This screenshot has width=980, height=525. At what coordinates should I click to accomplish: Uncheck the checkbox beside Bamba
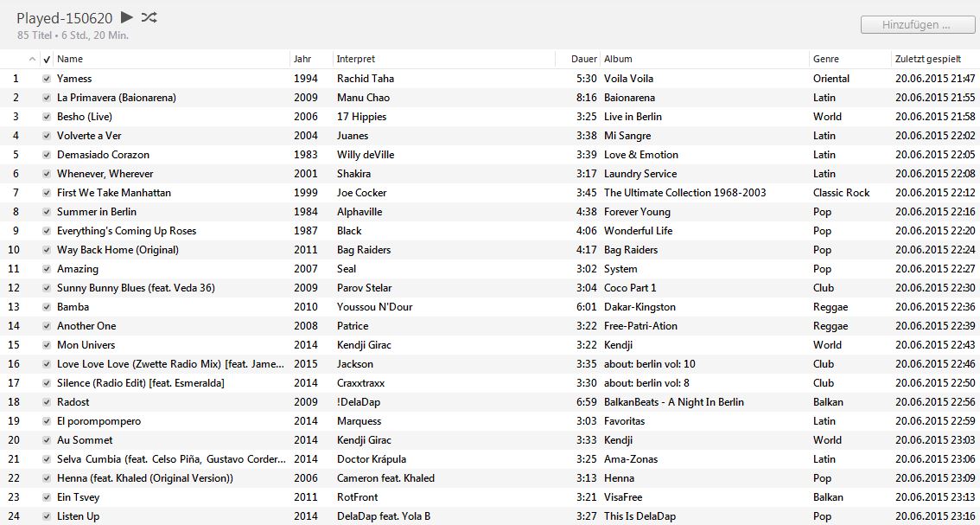pyautogui.click(x=47, y=306)
